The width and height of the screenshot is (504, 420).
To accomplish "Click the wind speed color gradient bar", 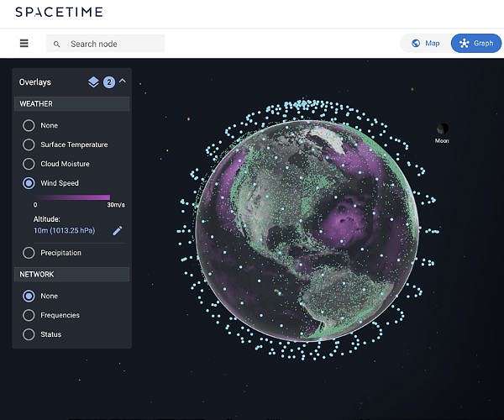I will point(71,197).
